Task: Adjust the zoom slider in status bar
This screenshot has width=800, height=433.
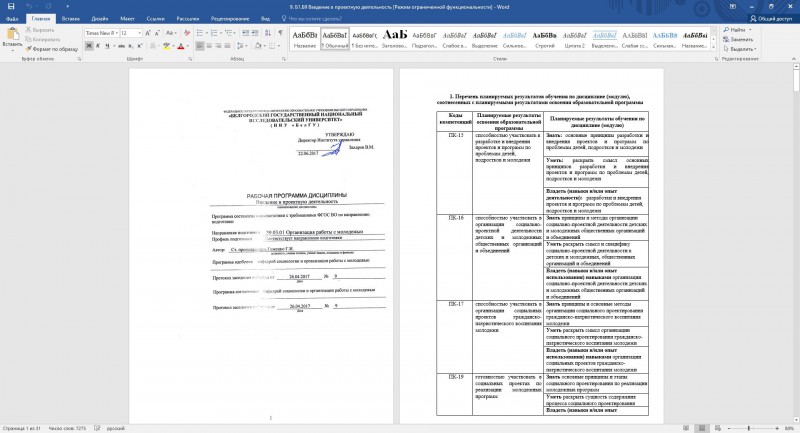Action: click(748, 428)
